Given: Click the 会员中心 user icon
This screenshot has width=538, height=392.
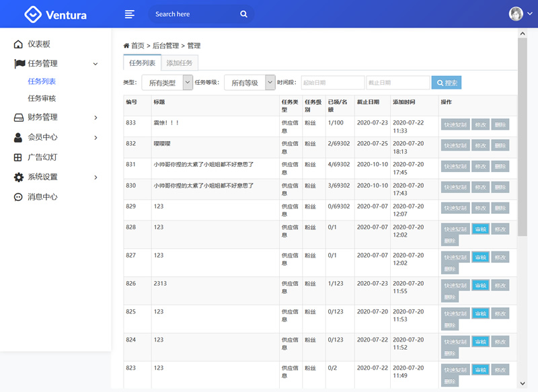Looking at the screenshot, I should [18, 137].
